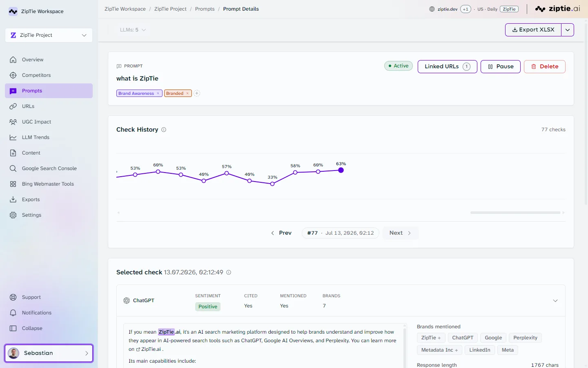Image resolution: width=588 pixels, height=368 pixels.
Task: Click the chart horizontal scrollbar thumb
Action: coord(515,213)
